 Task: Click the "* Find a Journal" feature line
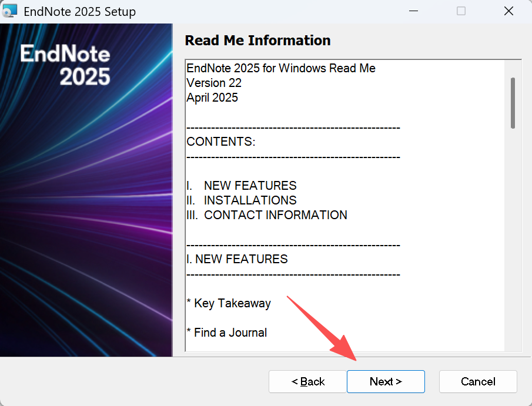pos(227,333)
